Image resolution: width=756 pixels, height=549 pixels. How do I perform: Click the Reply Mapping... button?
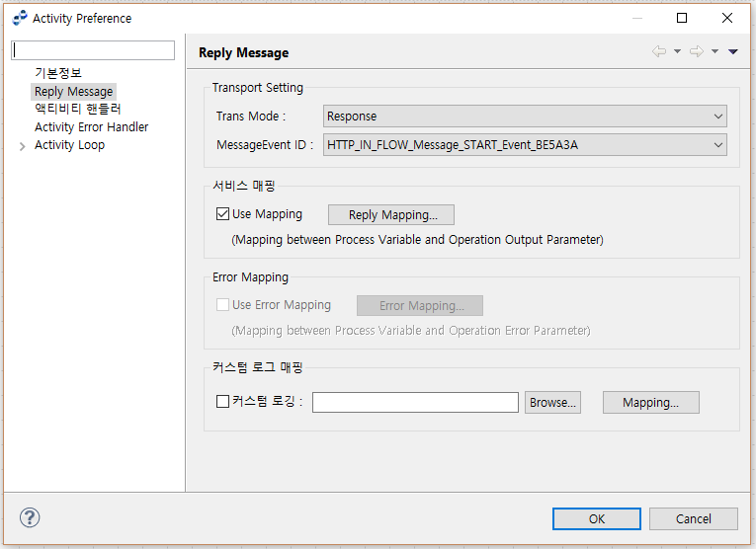point(390,214)
